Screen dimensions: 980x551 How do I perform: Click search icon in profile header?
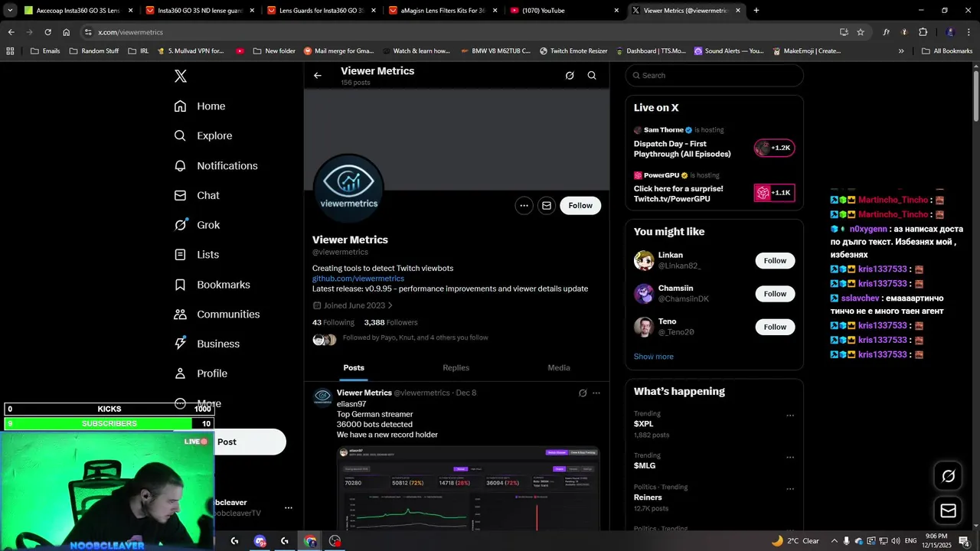(x=592, y=75)
